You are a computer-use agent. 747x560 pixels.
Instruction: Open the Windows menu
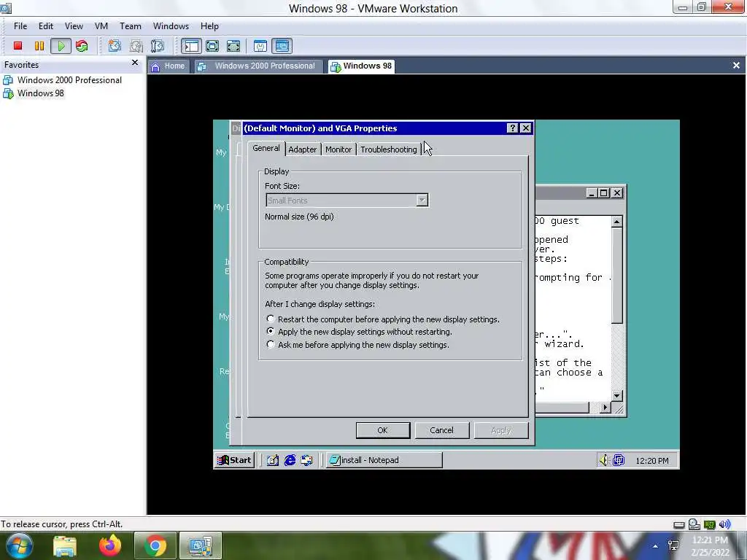point(171,26)
